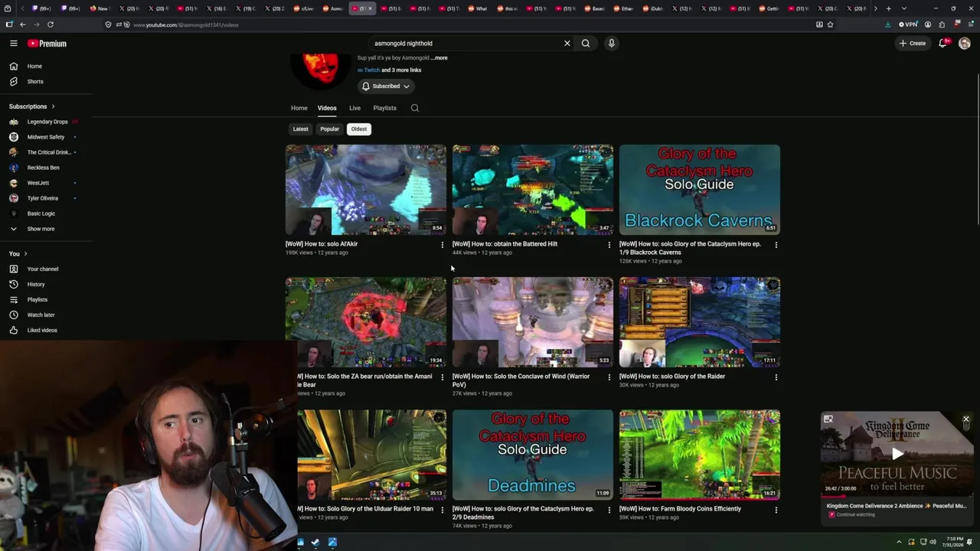Show 'and 3 more links' for channel
The height and width of the screenshot is (551, 980).
(401, 70)
